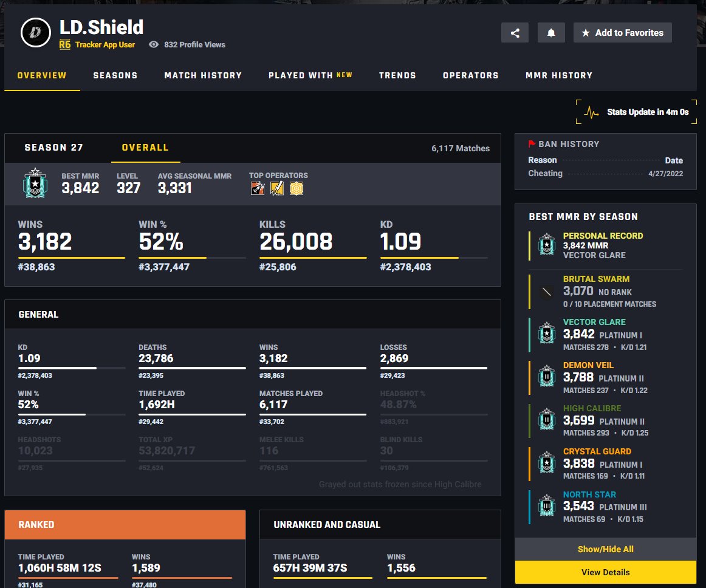The image size is (706, 588).
Task: Click the Vector Glare rank emblem
Action: click(x=547, y=333)
